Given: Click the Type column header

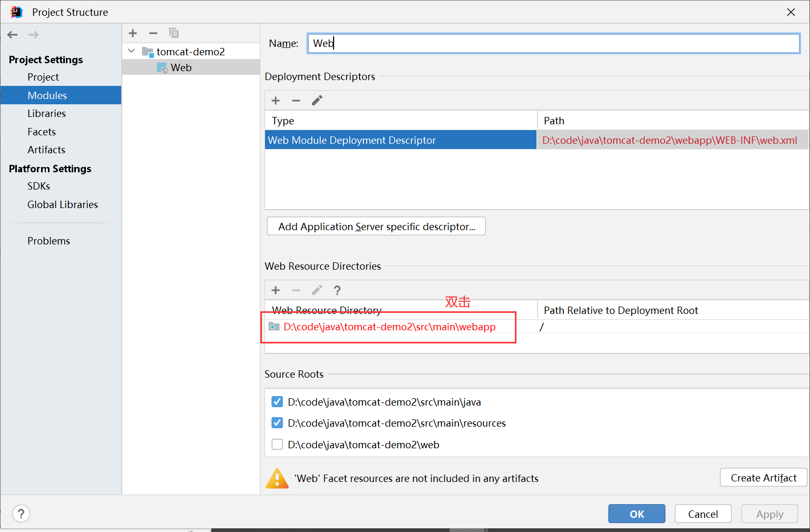Looking at the screenshot, I should [x=401, y=121].
